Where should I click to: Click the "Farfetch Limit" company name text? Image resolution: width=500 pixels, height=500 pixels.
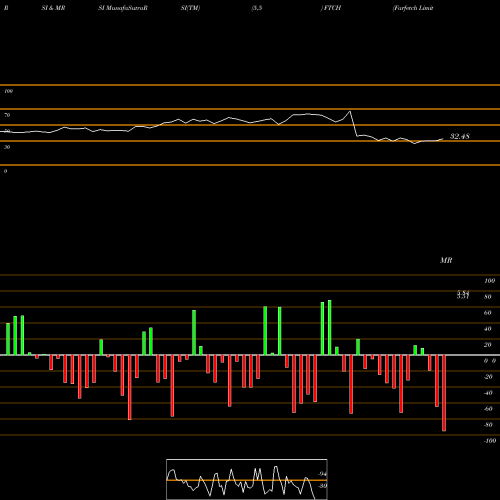[413, 8]
